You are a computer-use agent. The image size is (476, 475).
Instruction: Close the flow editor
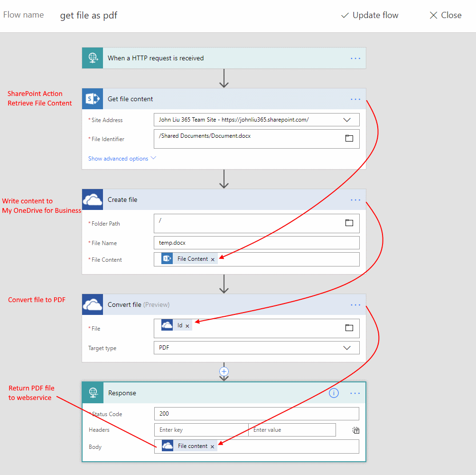coord(445,15)
